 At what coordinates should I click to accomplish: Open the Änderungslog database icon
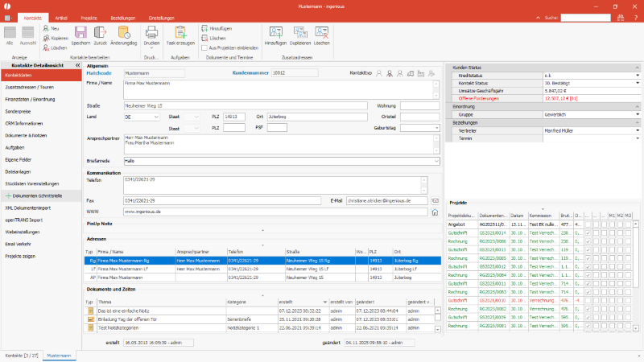(x=124, y=33)
